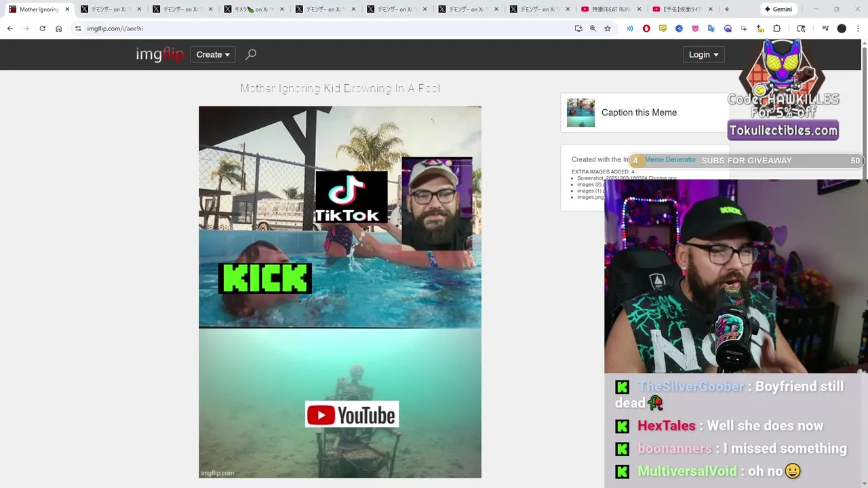This screenshot has height=488, width=868.
Task: Open the browser home page
Action: tap(58, 28)
